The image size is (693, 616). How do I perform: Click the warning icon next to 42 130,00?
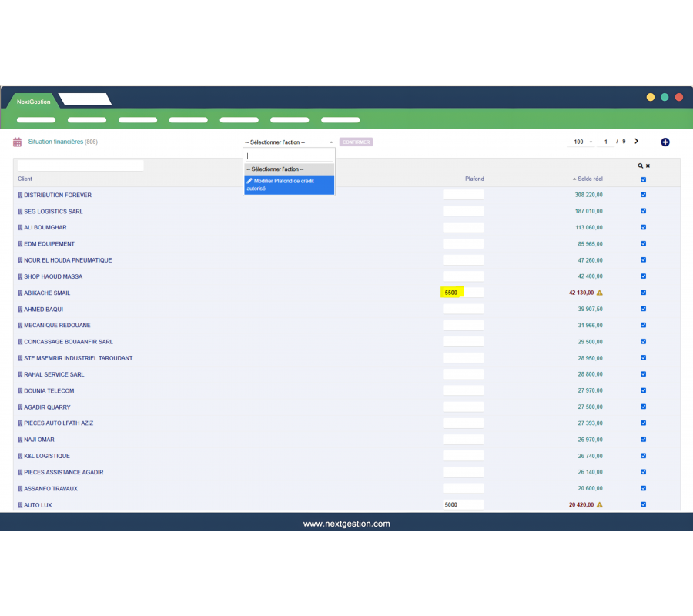599,293
